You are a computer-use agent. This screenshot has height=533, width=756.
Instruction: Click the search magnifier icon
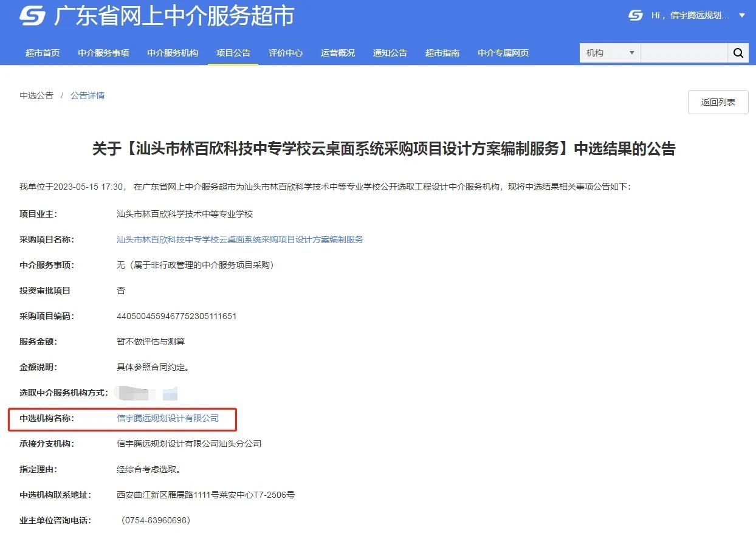click(738, 53)
